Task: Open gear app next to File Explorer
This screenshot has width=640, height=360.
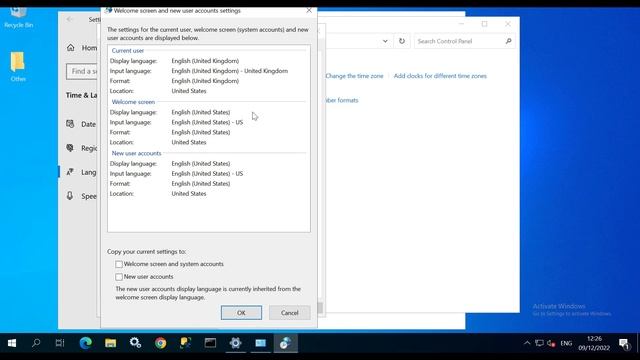Action: pyautogui.click(x=135, y=343)
